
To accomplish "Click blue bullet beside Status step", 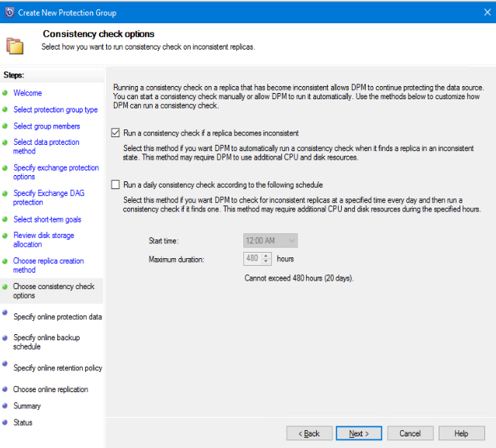I will click(x=5, y=422).
